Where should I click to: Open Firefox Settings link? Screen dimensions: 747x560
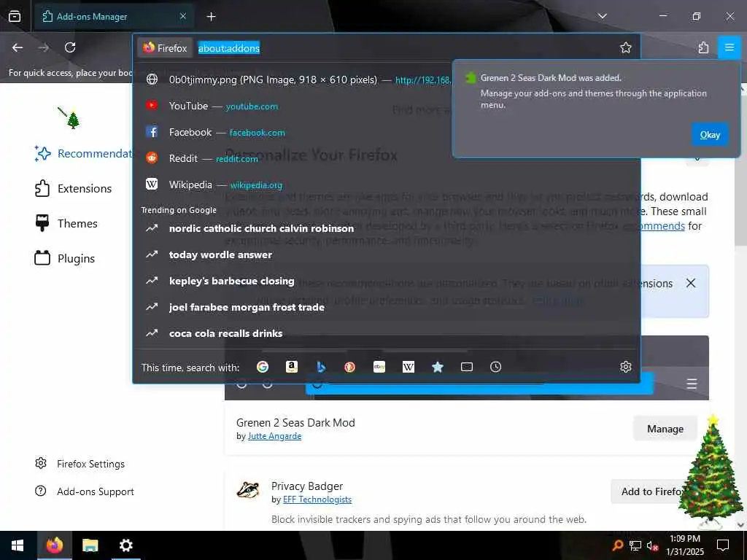pos(80,464)
